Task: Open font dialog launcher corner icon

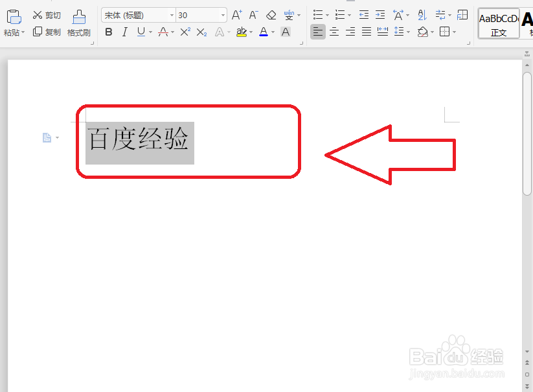Action: point(301,43)
